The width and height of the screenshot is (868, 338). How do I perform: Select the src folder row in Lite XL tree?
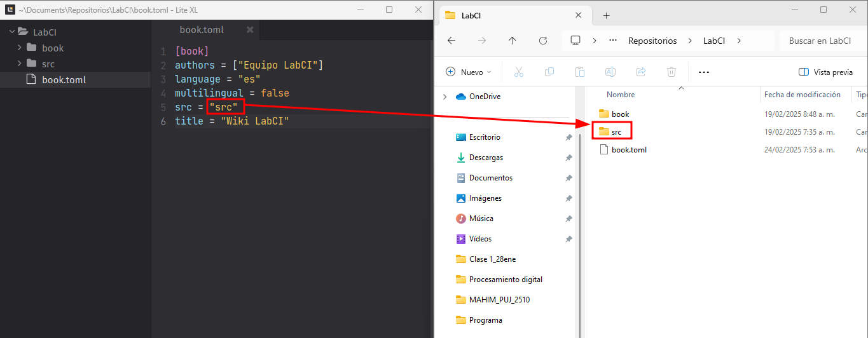point(75,64)
